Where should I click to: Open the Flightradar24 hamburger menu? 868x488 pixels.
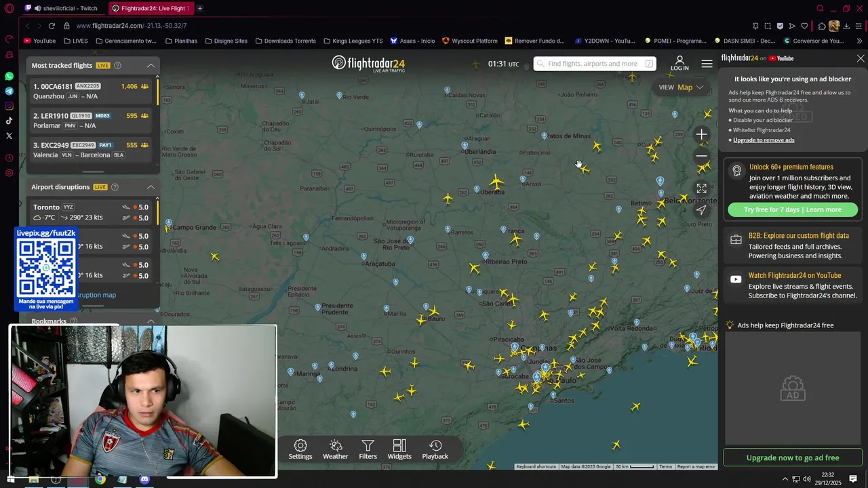pyautogui.click(x=707, y=64)
